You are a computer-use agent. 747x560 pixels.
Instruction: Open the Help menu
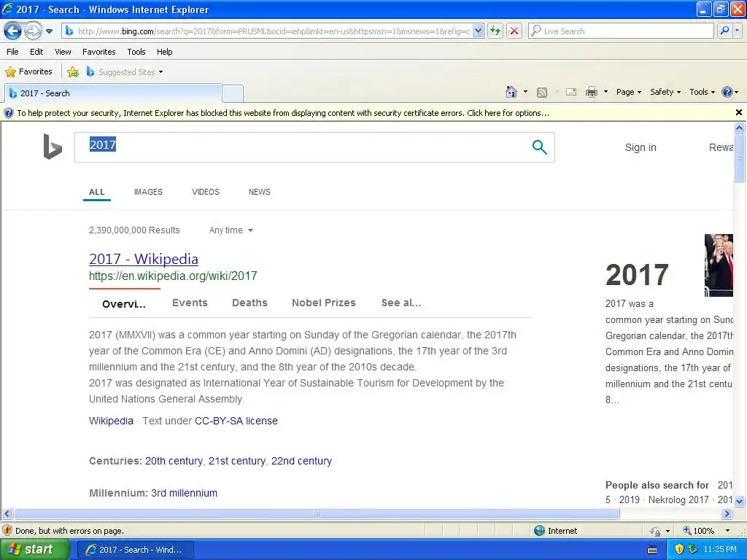(164, 52)
